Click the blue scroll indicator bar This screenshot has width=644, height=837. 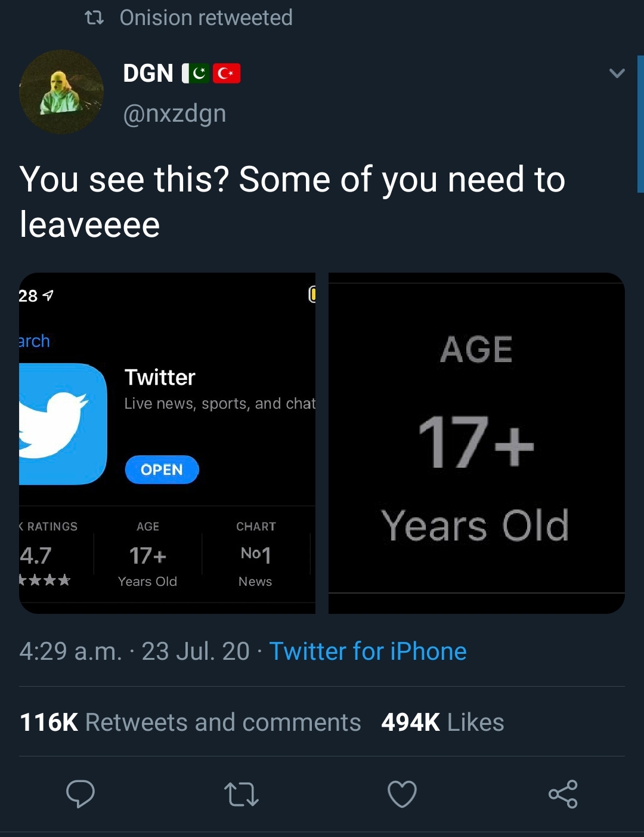tap(640, 124)
